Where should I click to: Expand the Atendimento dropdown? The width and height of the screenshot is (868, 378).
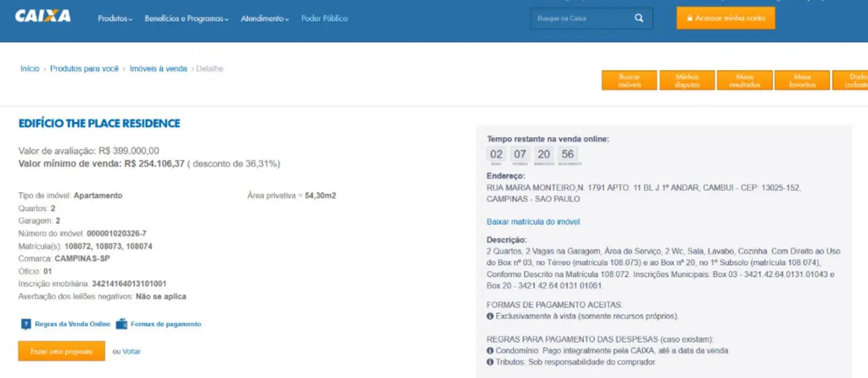(265, 18)
